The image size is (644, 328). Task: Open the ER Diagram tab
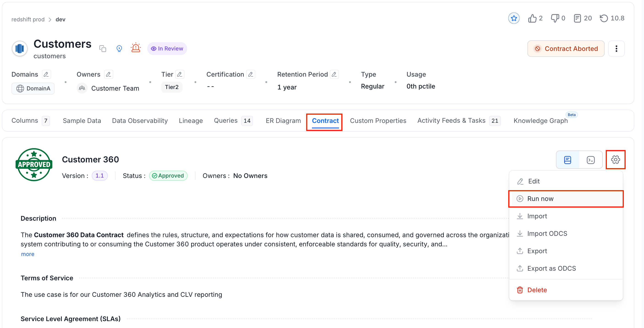click(x=283, y=121)
